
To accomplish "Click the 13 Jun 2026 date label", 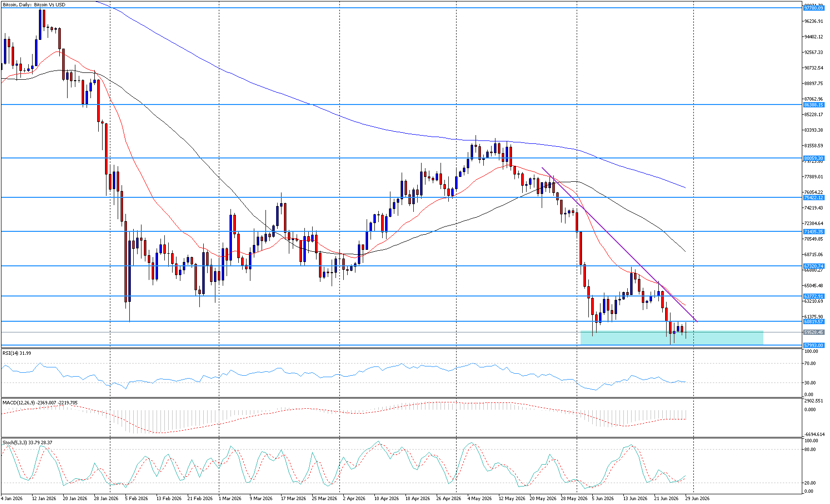I will click(x=635, y=499).
